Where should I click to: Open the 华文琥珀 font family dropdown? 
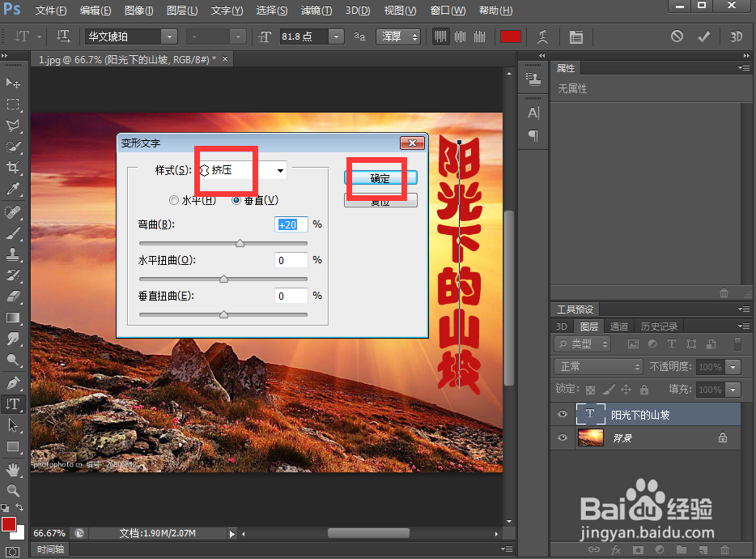pos(130,36)
